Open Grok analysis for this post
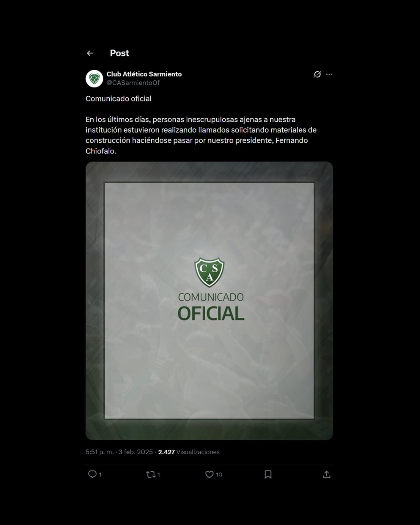Screen dimensions: 420x525 tap(318, 74)
